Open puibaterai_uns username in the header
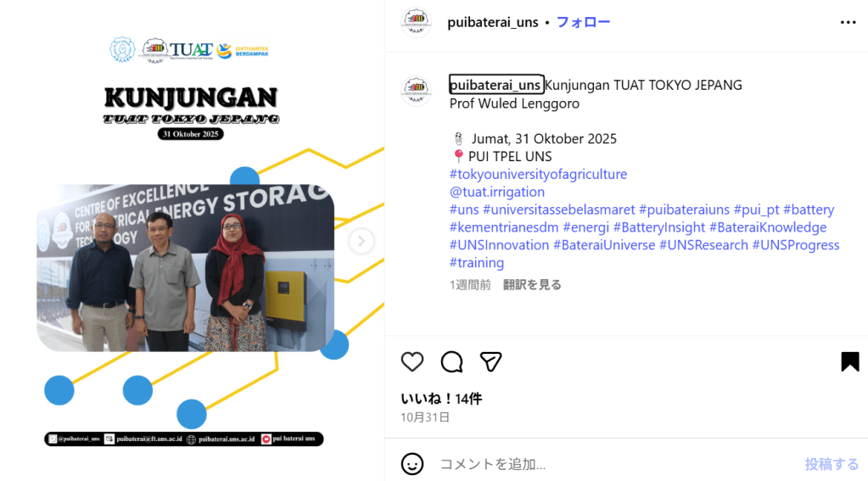 (x=493, y=22)
